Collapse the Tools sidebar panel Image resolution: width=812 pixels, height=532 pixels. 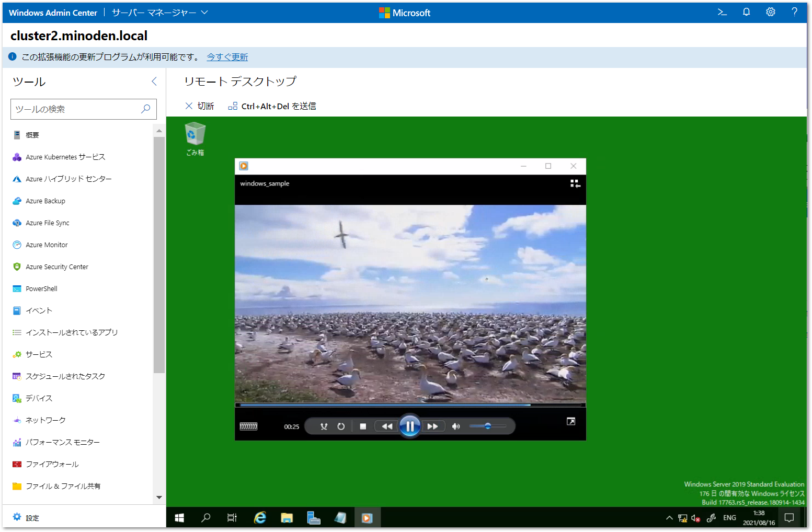[x=154, y=81]
